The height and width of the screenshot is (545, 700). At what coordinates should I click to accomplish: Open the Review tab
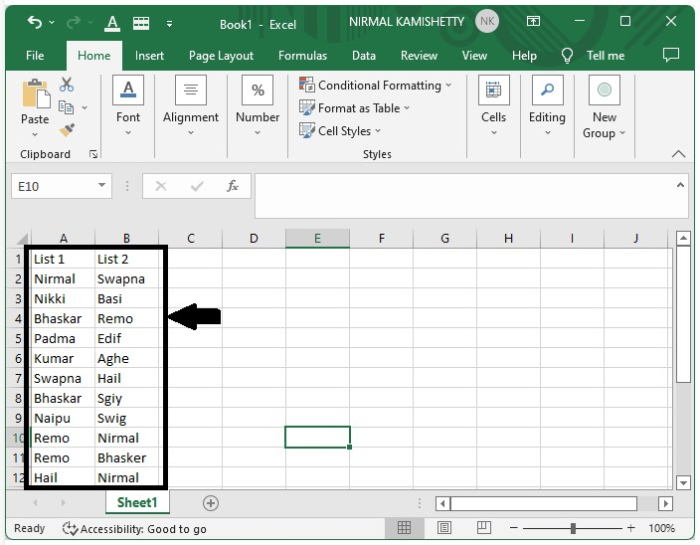[419, 56]
